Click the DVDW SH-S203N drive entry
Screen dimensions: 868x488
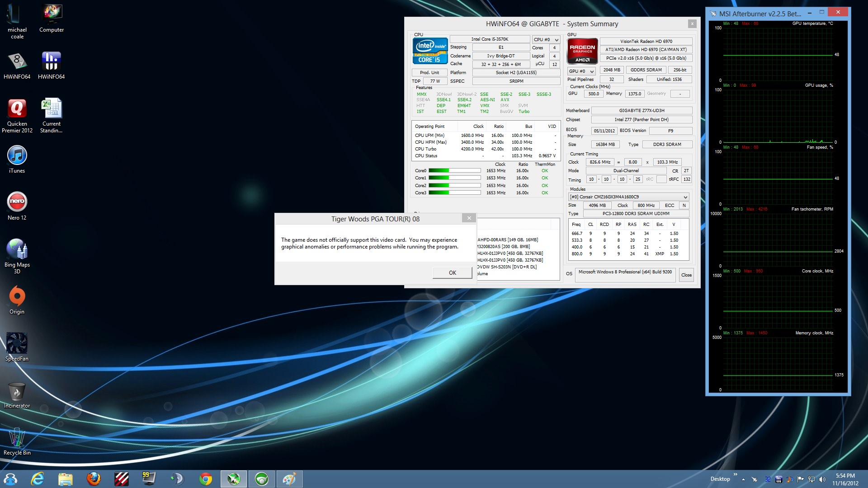507,267
